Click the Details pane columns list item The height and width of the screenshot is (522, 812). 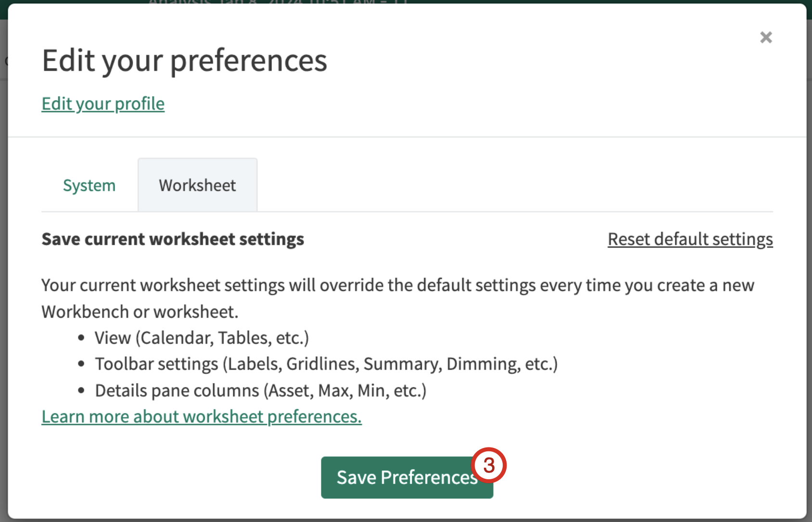pyautogui.click(x=260, y=391)
